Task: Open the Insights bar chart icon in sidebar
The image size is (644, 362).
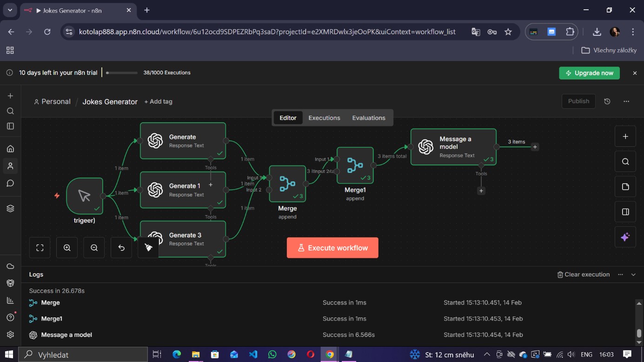Action: 10,300
